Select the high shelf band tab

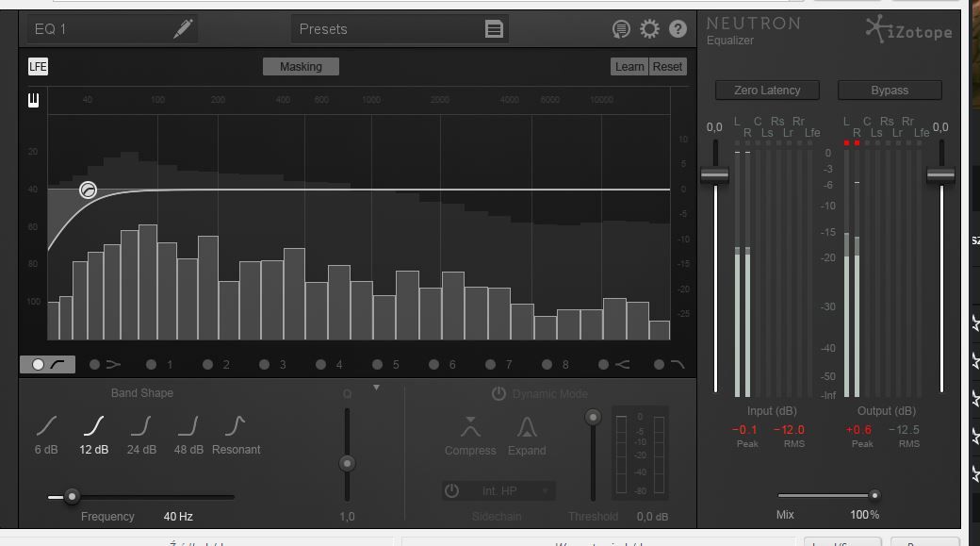[613, 365]
